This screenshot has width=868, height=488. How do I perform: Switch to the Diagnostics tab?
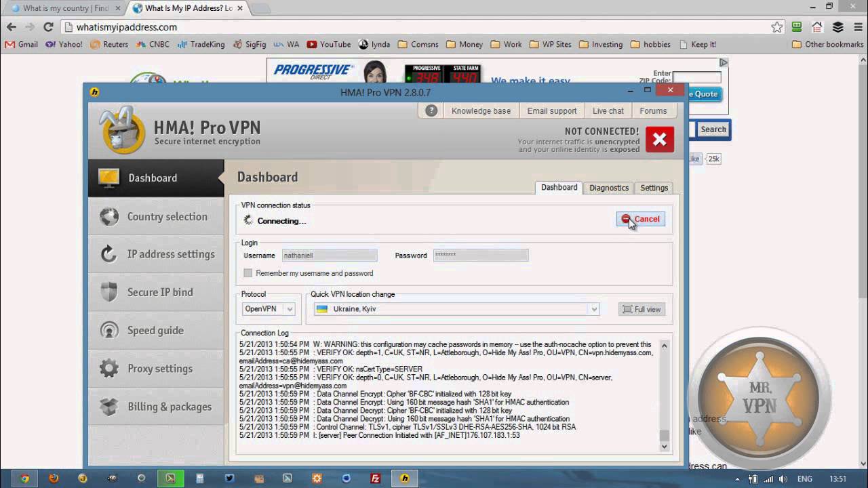609,188
